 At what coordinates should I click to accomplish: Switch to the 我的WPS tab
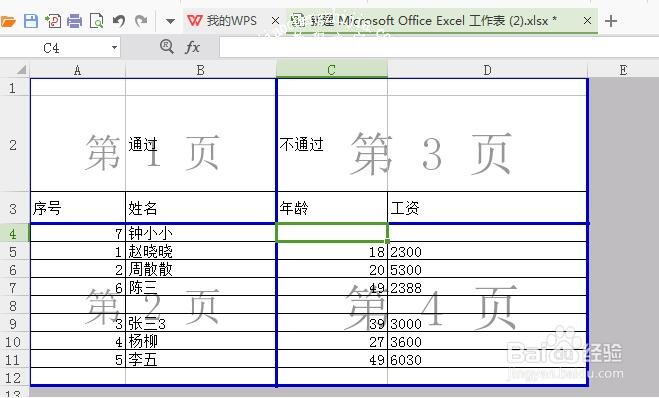coord(223,20)
